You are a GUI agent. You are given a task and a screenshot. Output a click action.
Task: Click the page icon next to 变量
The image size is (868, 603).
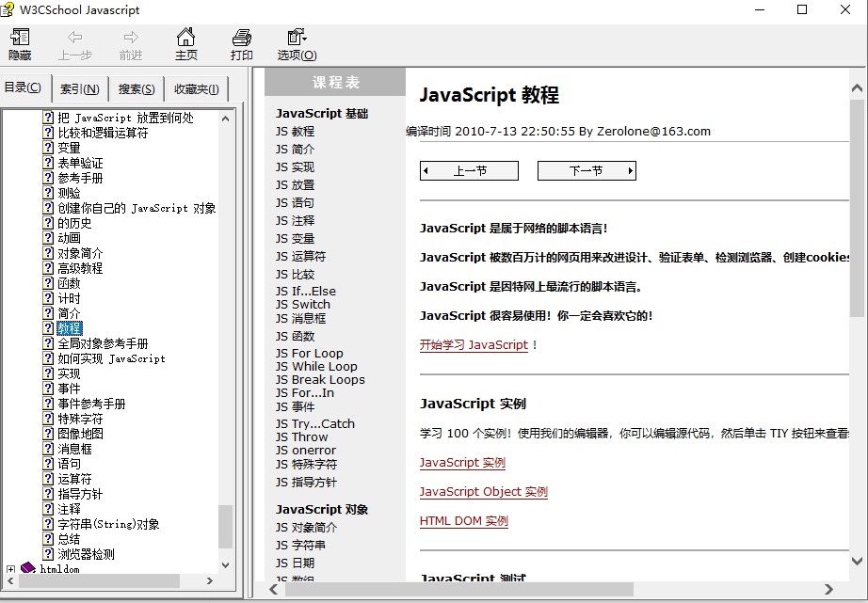pyautogui.click(x=49, y=148)
